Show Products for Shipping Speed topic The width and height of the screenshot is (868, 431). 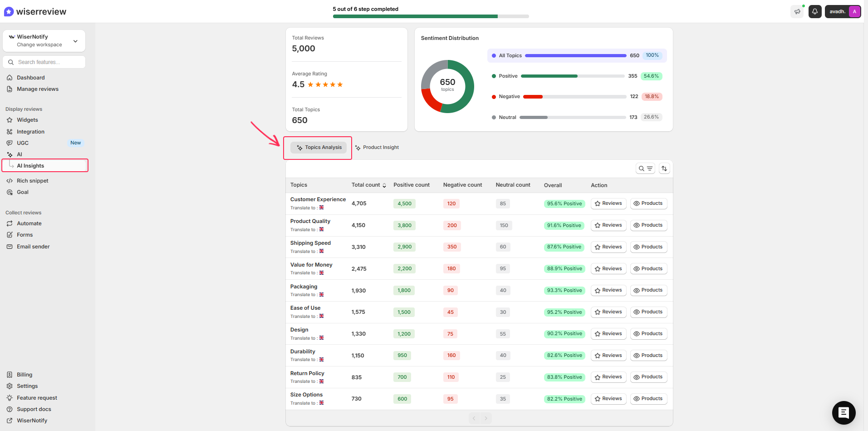click(648, 247)
